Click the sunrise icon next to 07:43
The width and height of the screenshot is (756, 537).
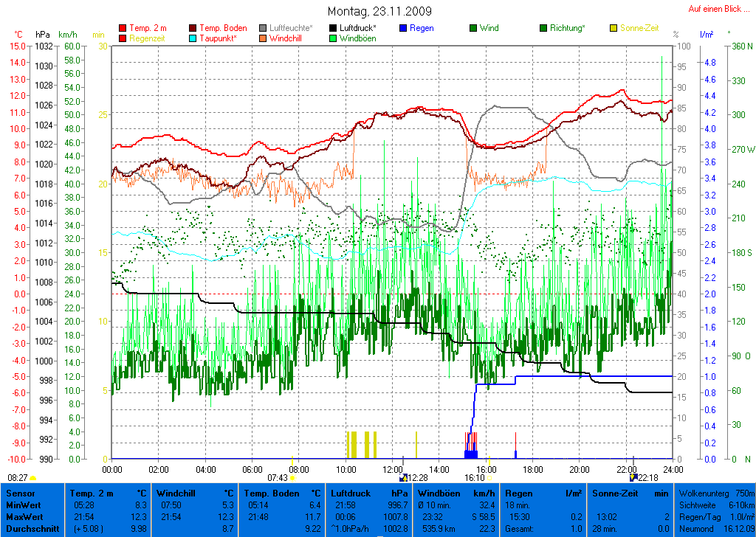293,478
